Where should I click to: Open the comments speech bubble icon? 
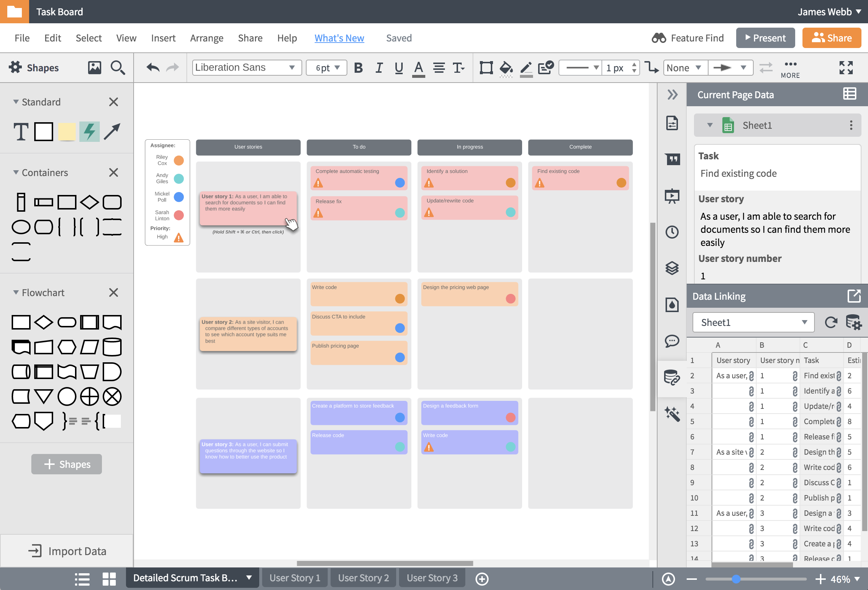(x=672, y=341)
